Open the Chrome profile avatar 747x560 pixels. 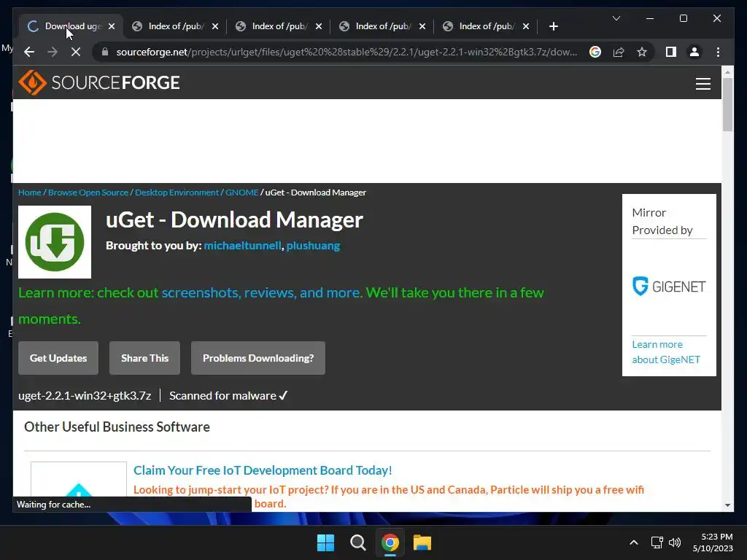coord(694,52)
